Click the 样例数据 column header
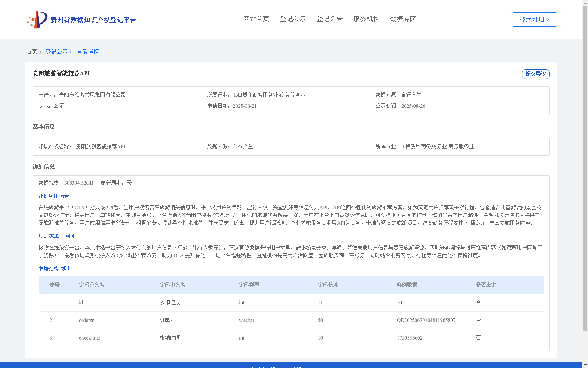Image resolution: width=588 pixels, height=368 pixels. (x=407, y=285)
